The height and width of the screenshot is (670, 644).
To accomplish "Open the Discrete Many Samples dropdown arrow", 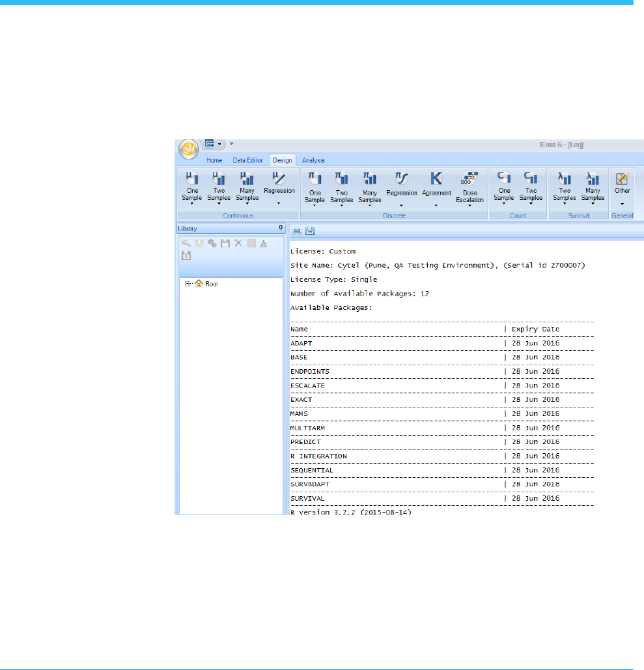I will 370,206.
